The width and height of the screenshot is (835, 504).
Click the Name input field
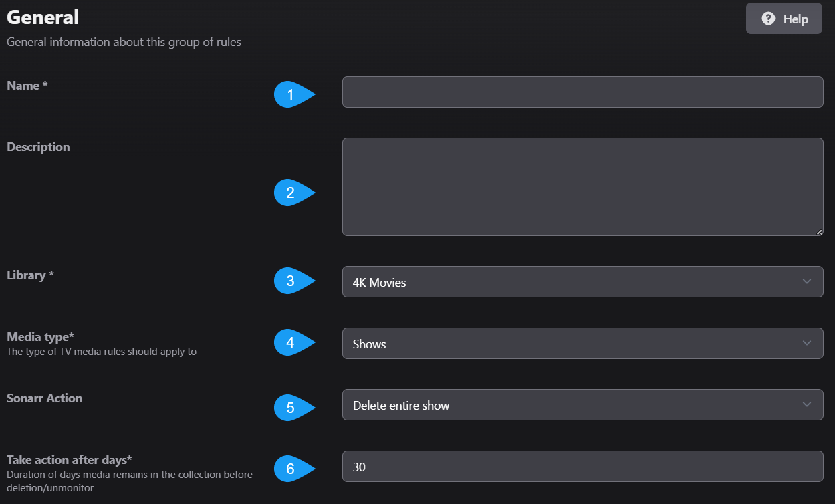(x=582, y=92)
